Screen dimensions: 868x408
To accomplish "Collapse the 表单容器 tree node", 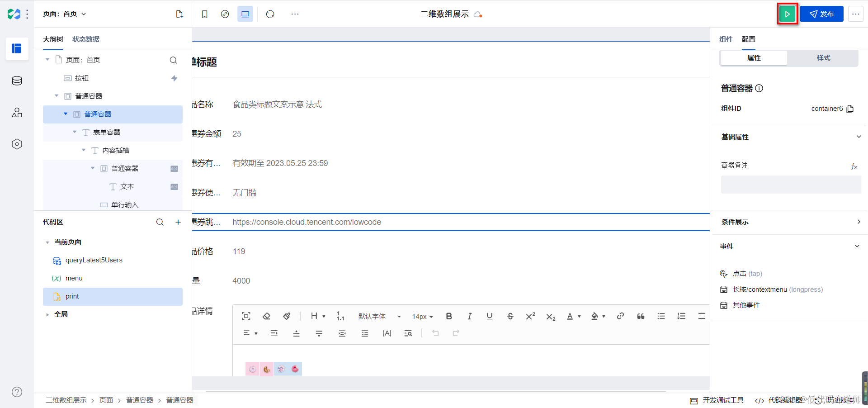I will 75,132.
